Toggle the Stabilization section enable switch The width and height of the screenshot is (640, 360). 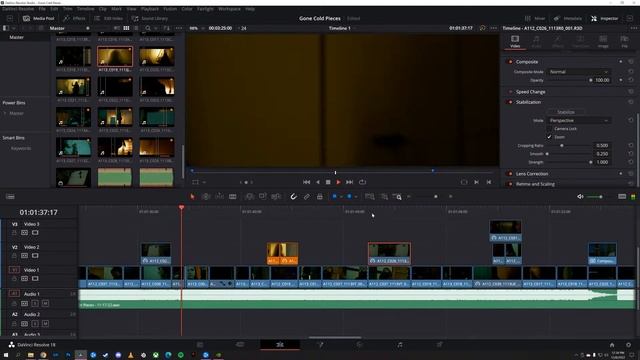[x=510, y=102]
